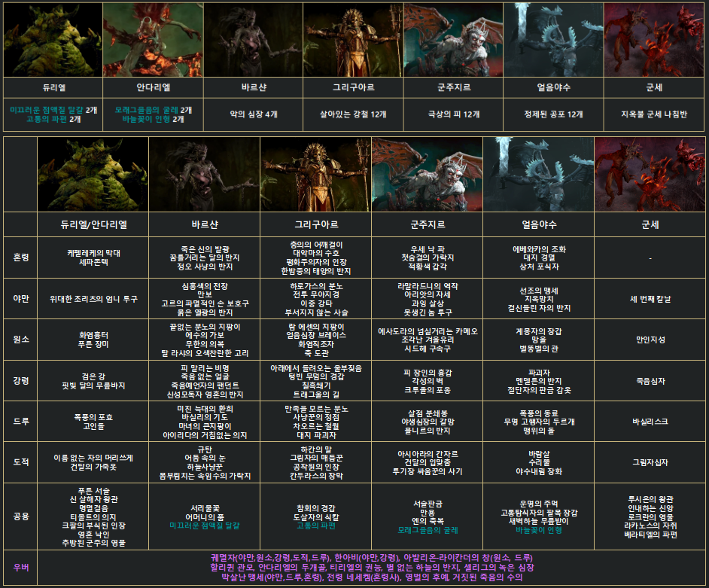709x588 pixels.
Task: Select the 군주지르 image in the loot table
Action: [x=428, y=174]
